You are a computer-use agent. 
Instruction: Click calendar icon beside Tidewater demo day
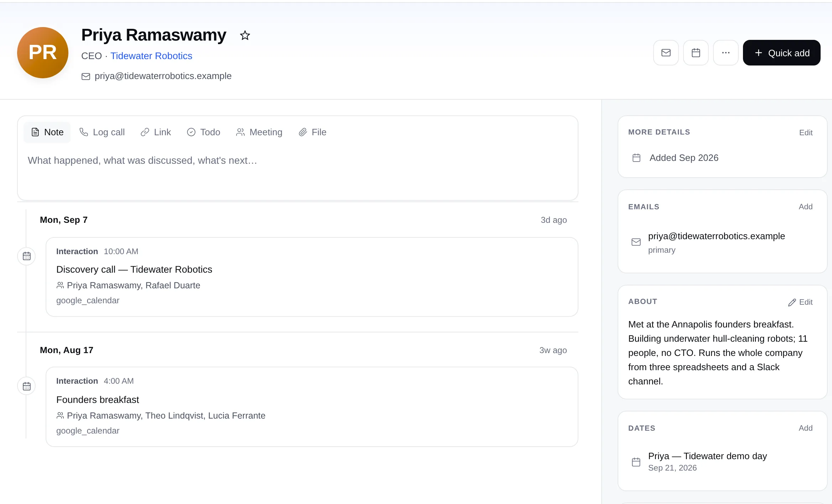click(x=636, y=462)
